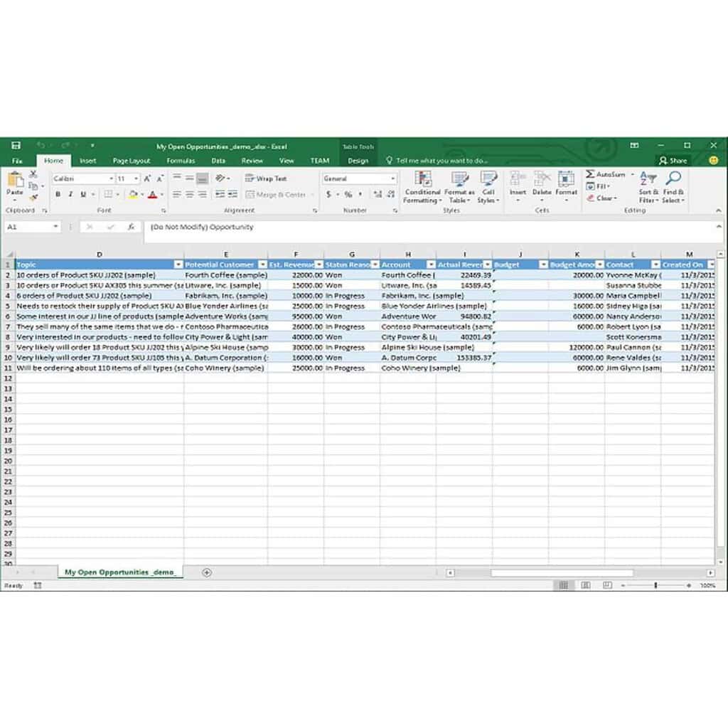The width and height of the screenshot is (728, 728).
Task: Toggle Underline formatting
Action: [x=83, y=195]
